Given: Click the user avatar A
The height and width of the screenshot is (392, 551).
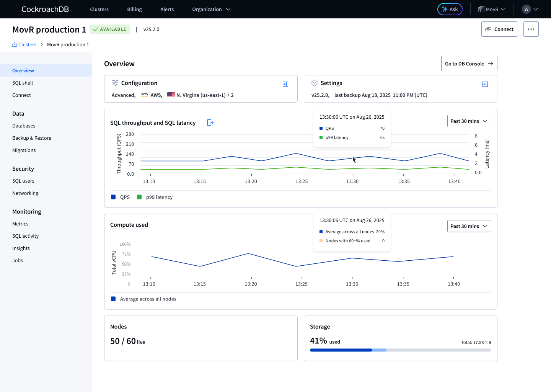Looking at the screenshot, I should pyautogui.click(x=527, y=9).
